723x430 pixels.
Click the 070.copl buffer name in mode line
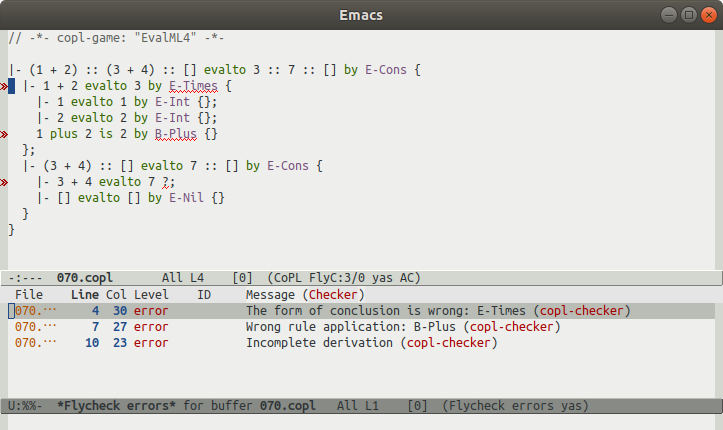click(x=85, y=276)
